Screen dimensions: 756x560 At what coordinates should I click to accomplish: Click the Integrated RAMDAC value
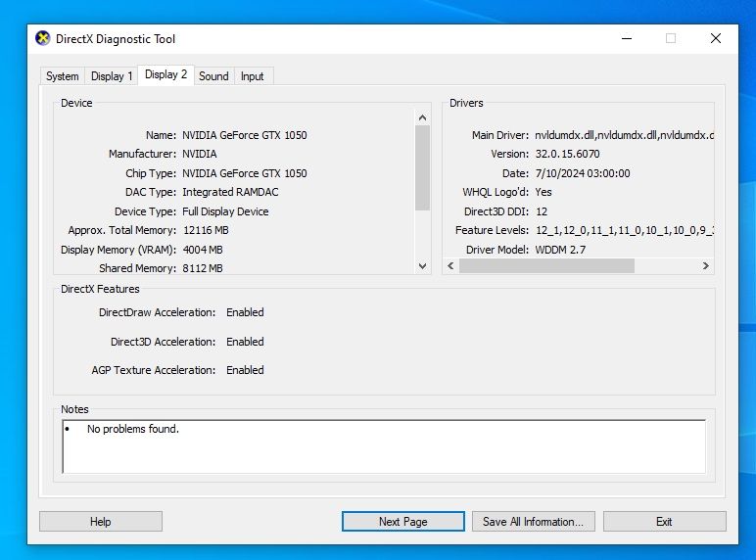click(x=230, y=192)
